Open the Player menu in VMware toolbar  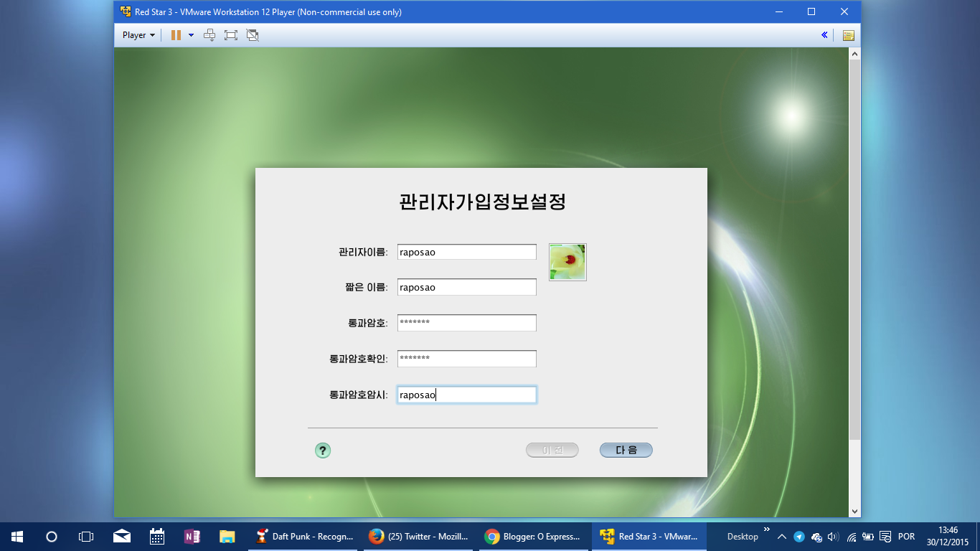(x=138, y=34)
